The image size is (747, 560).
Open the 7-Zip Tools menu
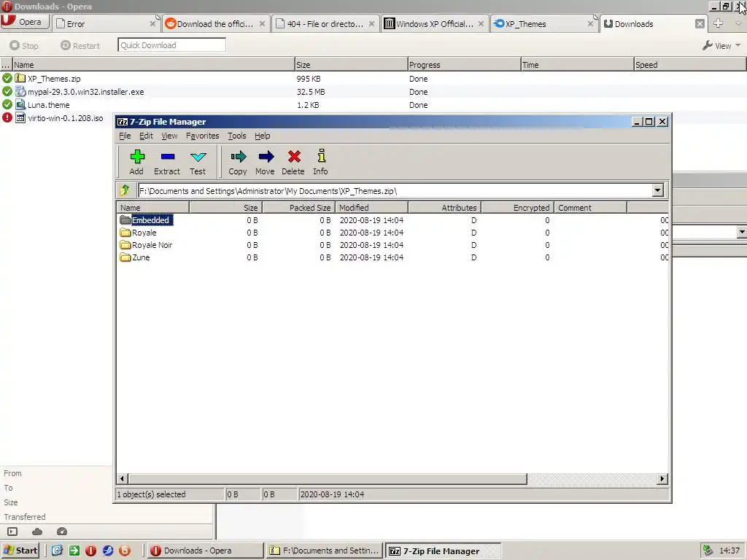pyautogui.click(x=237, y=136)
